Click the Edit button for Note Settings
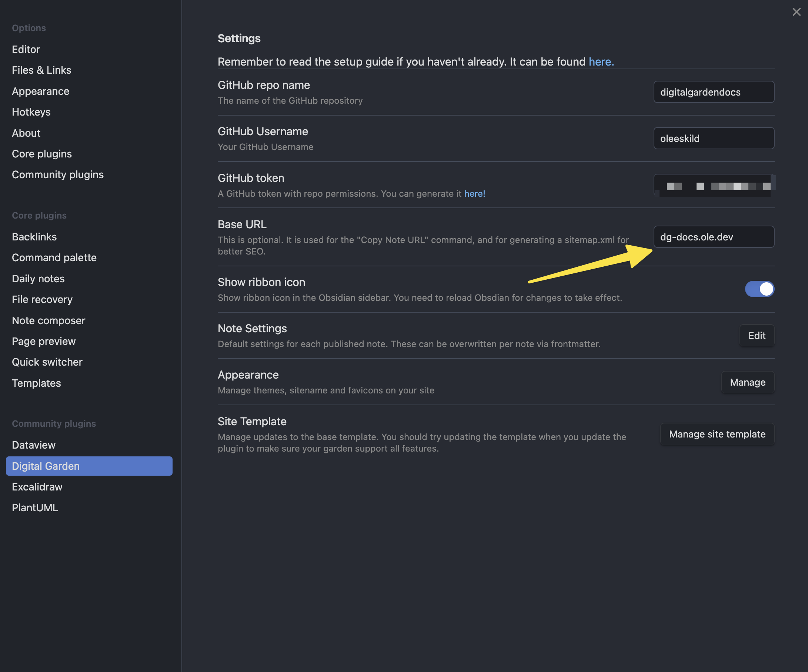 point(757,336)
